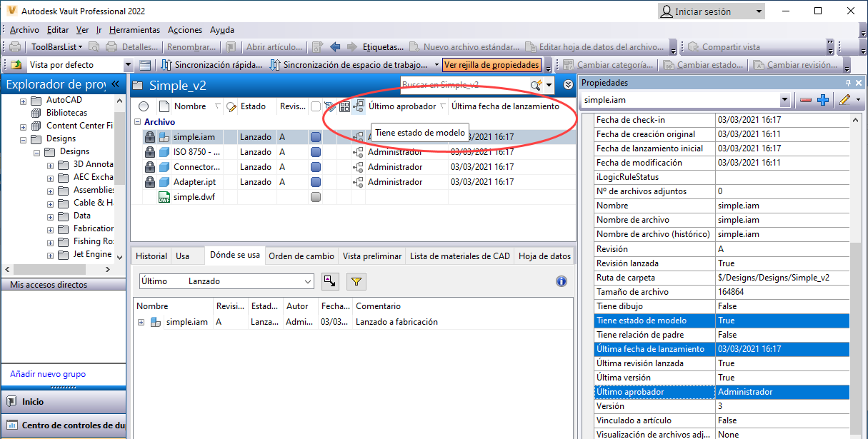The height and width of the screenshot is (439, 868).
Task: Open the dropdown arrow beside the pencil icon
Action: [x=859, y=101]
